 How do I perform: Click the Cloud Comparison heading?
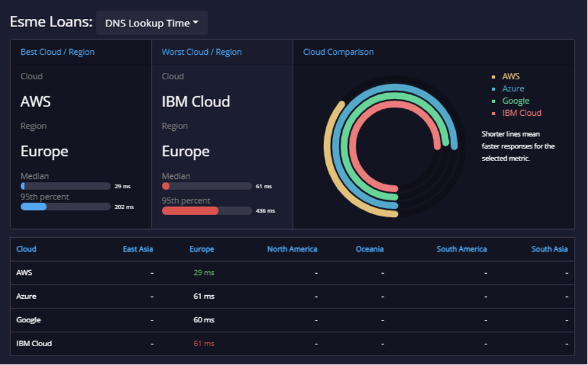[338, 52]
